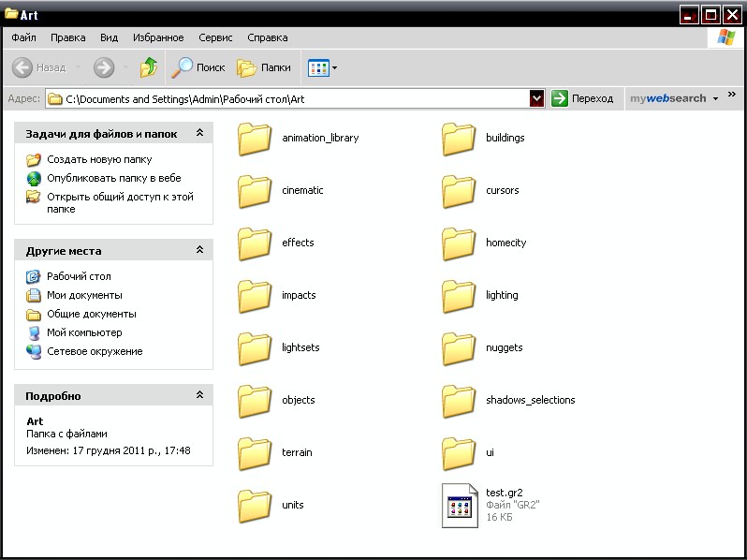The height and width of the screenshot is (560, 747).
Task: Expand the address bar dropdown arrow
Action: [536, 98]
